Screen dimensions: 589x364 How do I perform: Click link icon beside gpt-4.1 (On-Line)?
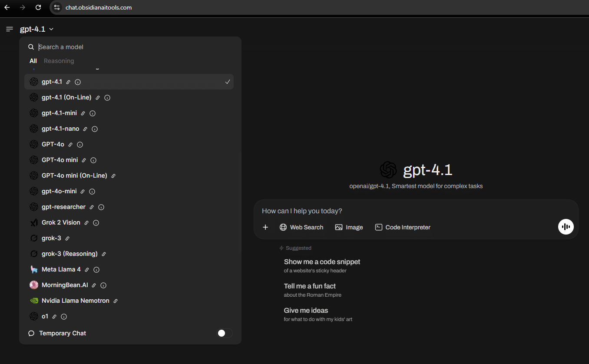[98, 98]
